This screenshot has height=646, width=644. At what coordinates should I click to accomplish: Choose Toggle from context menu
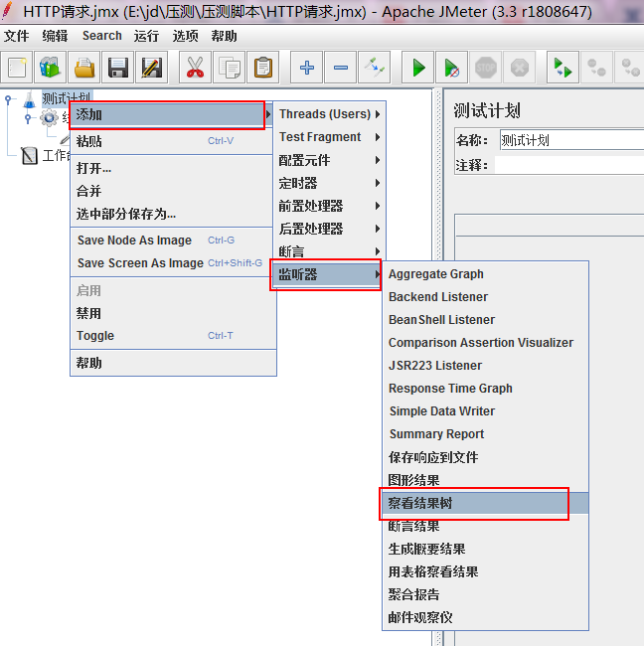173,336
